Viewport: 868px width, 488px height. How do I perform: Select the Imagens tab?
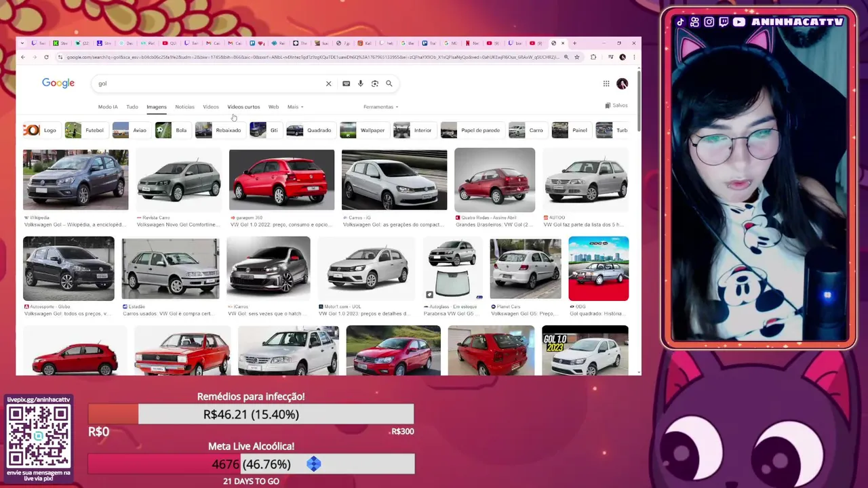[157, 107]
